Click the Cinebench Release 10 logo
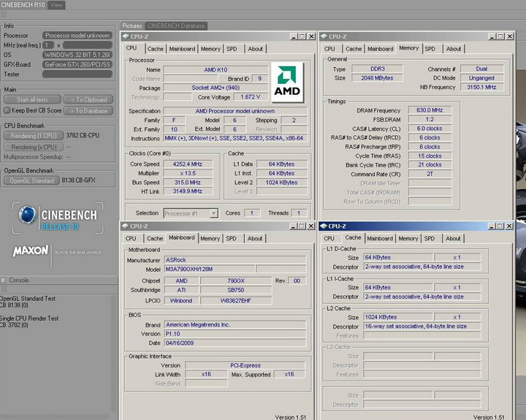 [x=58, y=217]
